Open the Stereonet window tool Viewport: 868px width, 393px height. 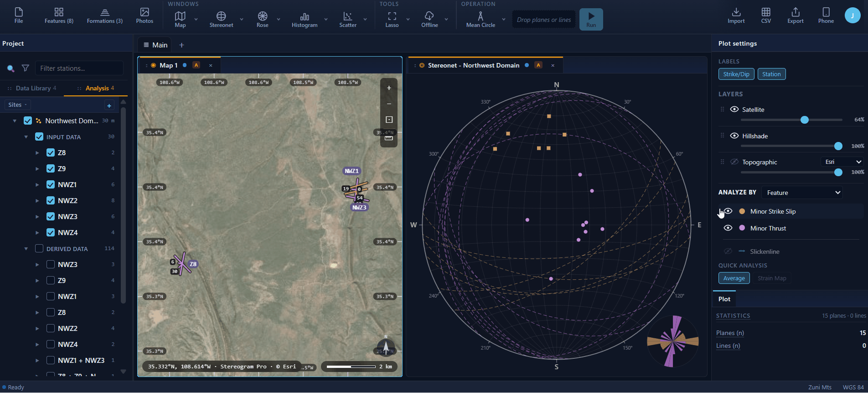[x=221, y=20]
